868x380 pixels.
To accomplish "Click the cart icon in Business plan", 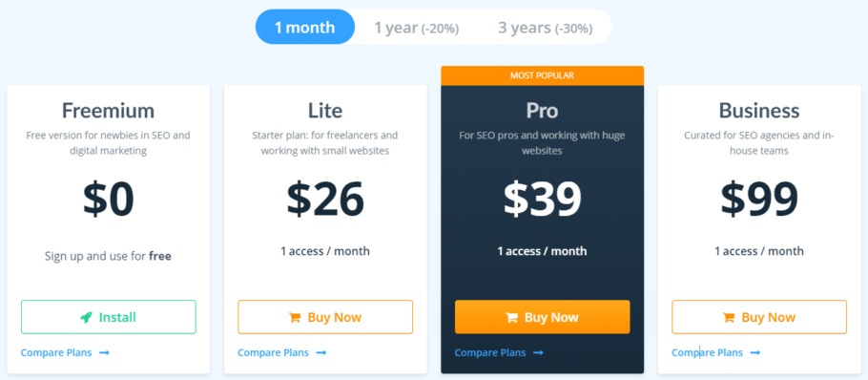I will pyautogui.click(x=729, y=317).
